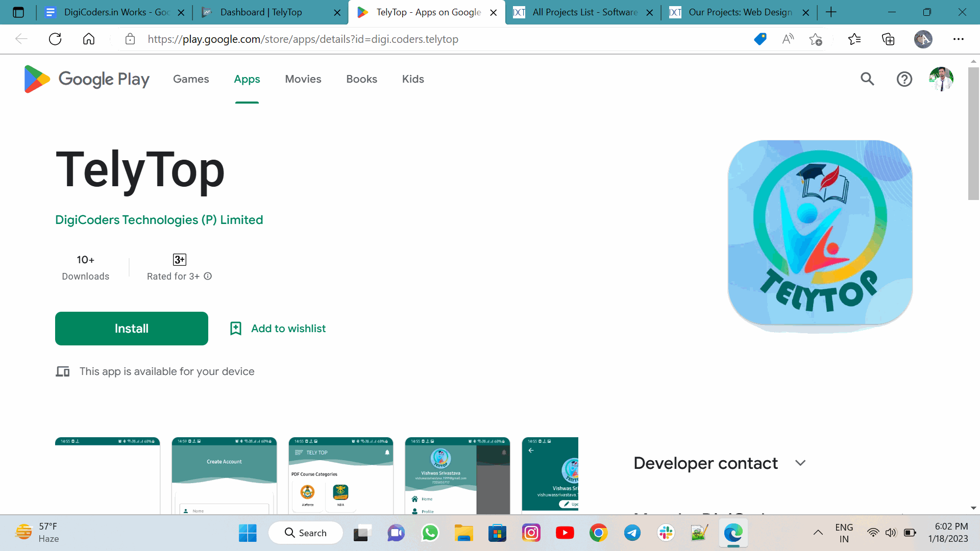Screen dimensions: 980x551
Task: Open WhatsApp from the taskbar
Action: [x=430, y=533]
